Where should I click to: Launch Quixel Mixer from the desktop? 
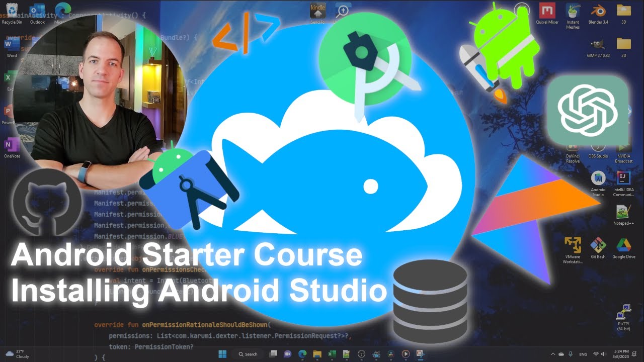tap(547, 14)
